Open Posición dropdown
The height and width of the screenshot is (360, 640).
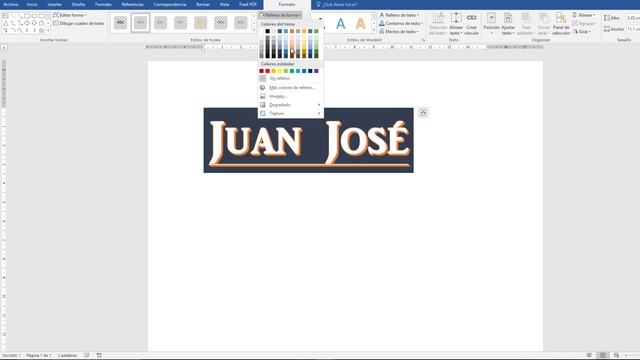pos(491,23)
